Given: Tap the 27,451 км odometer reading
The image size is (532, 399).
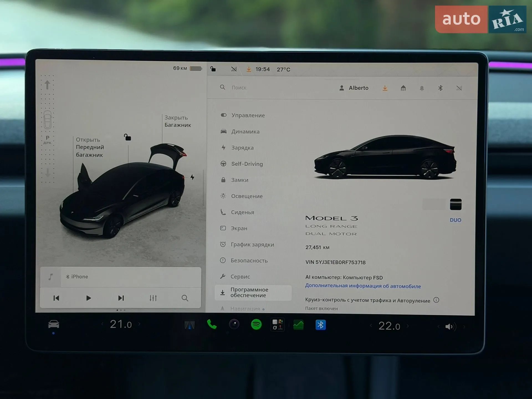Looking at the screenshot, I should click(x=317, y=247).
